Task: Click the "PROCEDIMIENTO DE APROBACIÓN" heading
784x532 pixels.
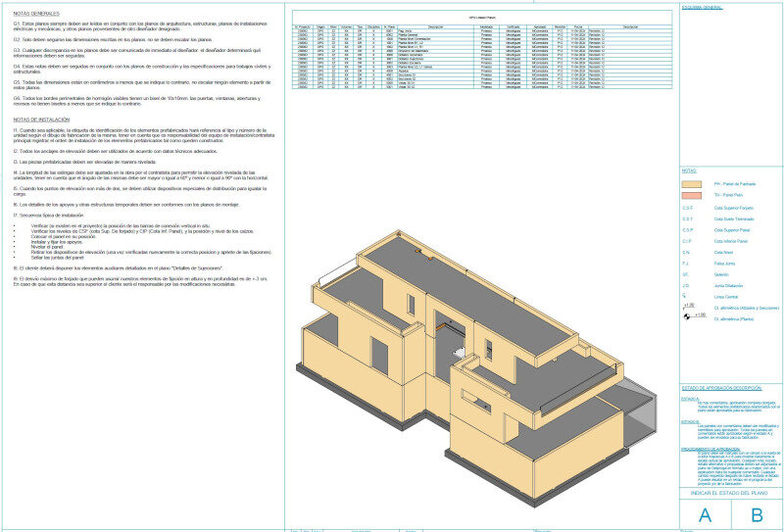Action: 710,449
